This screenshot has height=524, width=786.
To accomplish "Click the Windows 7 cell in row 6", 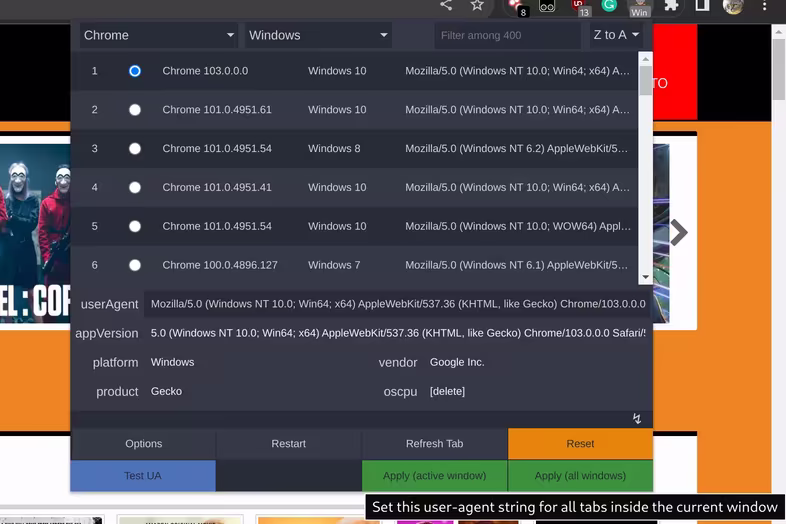I will click(334, 265).
